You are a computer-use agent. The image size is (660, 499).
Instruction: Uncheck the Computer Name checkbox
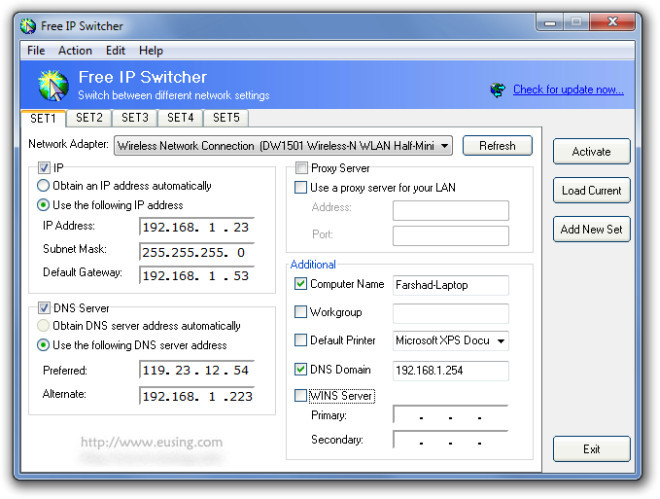click(301, 285)
